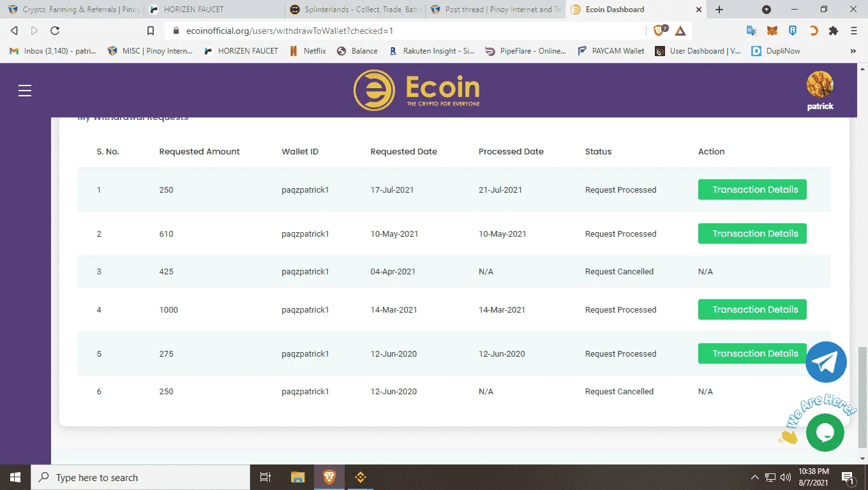Open the notification center icon

tap(848, 477)
